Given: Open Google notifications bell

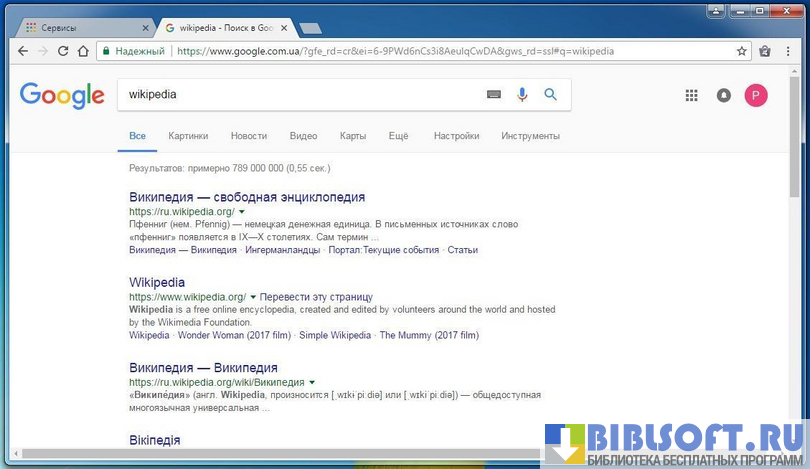Looking at the screenshot, I should point(724,95).
